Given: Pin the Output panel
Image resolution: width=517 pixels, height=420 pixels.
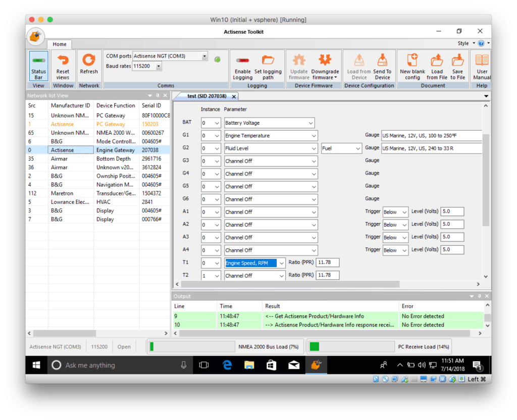Looking at the screenshot, I should [x=480, y=296].
